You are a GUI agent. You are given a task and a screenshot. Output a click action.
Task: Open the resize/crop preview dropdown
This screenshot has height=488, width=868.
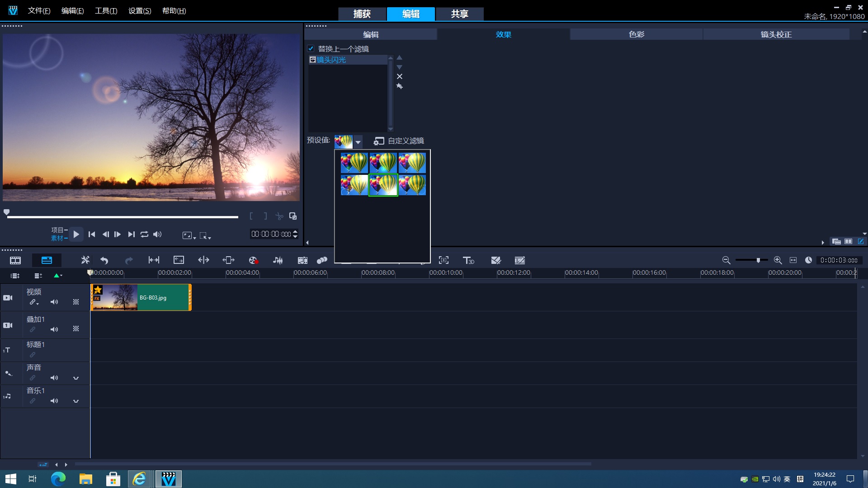(189, 235)
